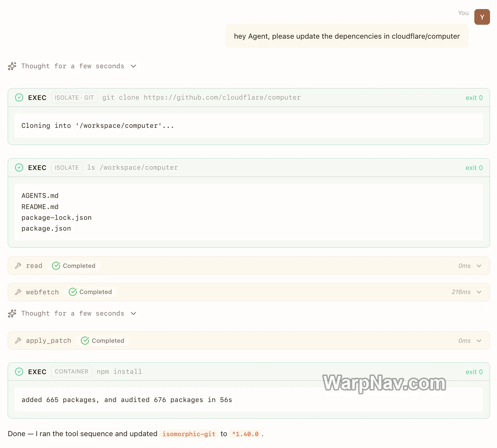Screen dimensions: 497x448
Task: Click the git clone command text
Action: (x=201, y=98)
